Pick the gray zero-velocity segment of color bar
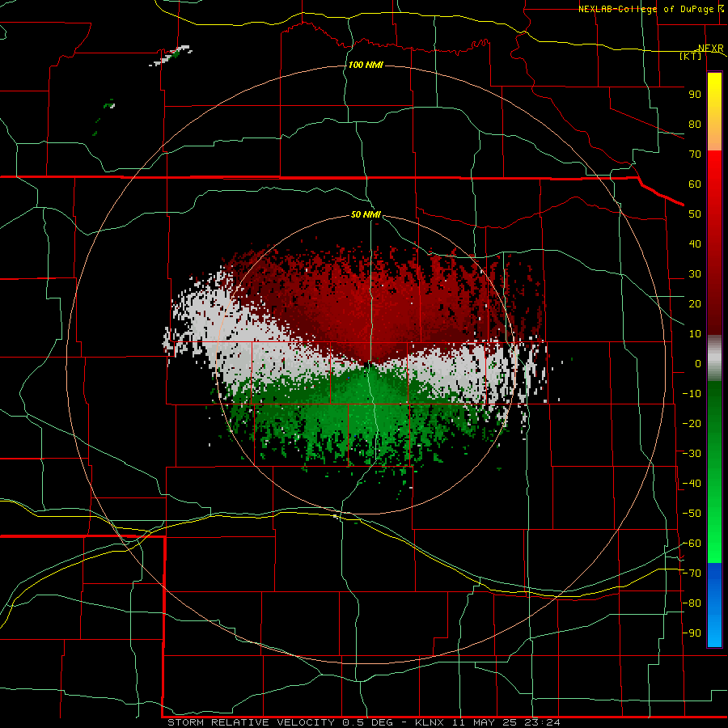The height and width of the screenshot is (728, 728). (x=714, y=358)
